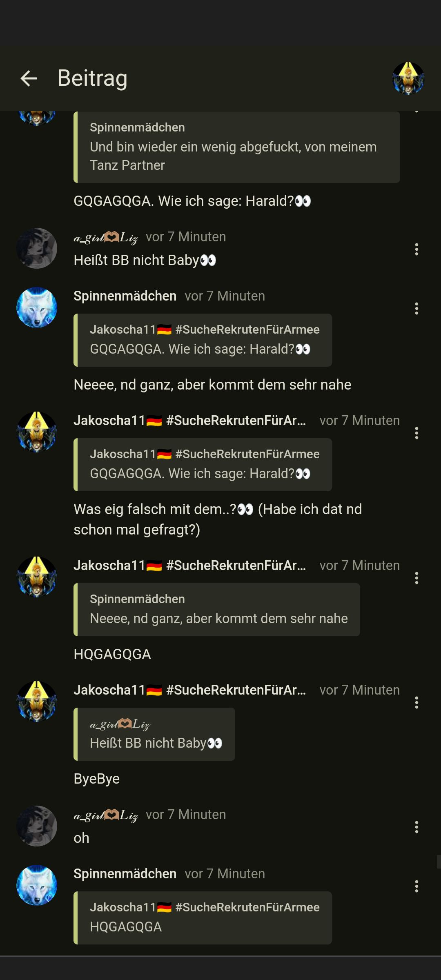Tap Spinnenmädchen wolf avatar beside "Neeee, nd ganz"

point(37,307)
